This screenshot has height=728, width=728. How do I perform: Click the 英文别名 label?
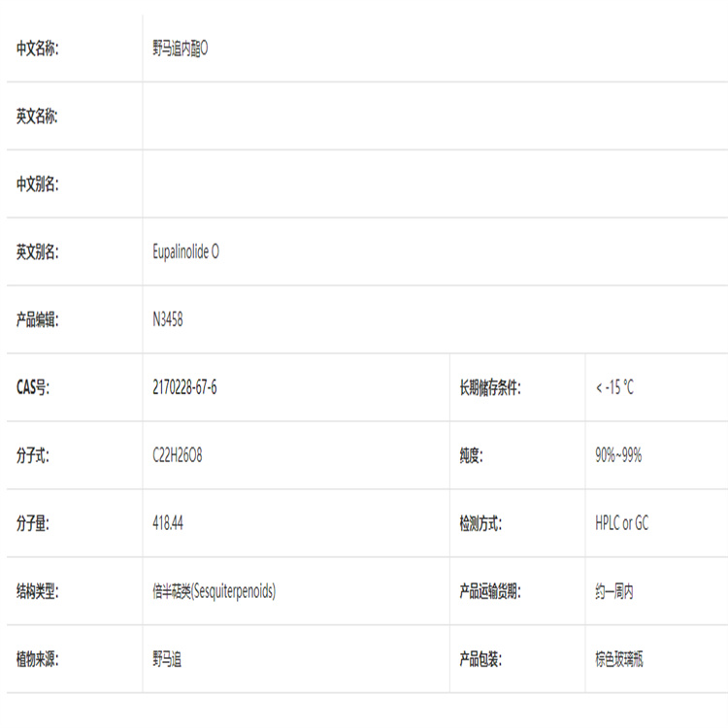coord(37,252)
